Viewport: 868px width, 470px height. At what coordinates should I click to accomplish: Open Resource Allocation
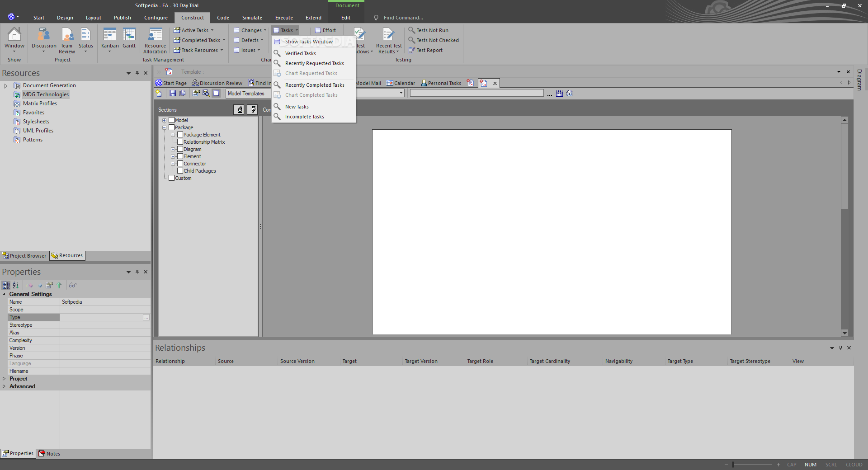tap(155, 41)
